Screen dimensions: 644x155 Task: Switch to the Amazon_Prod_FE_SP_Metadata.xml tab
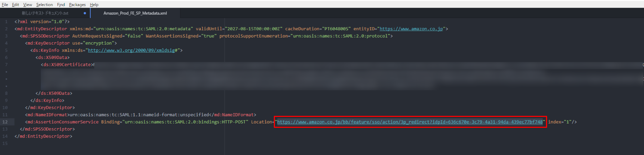coord(135,13)
